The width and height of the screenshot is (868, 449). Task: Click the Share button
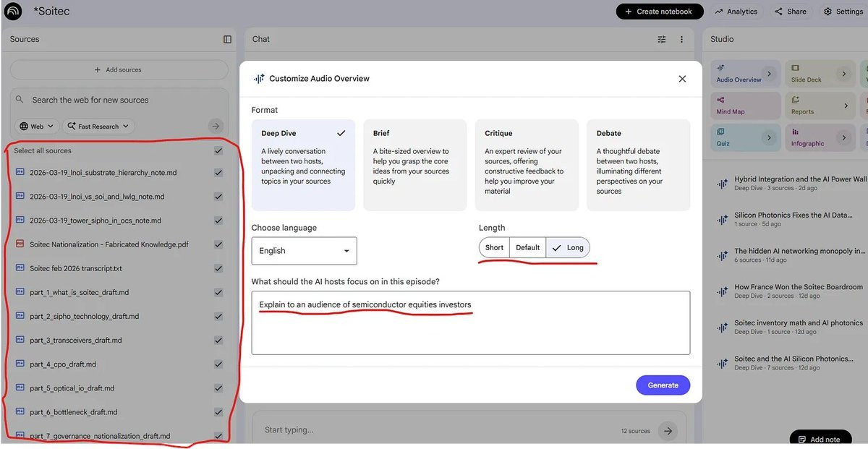[x=791, y=12]
